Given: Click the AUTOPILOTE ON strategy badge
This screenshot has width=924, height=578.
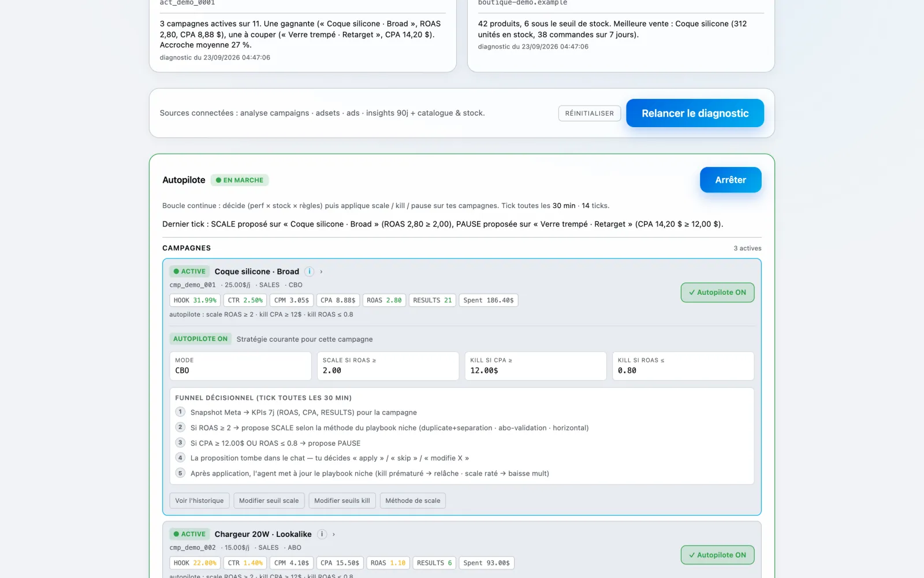Looking at the screenshot, I should [x=200, y=339].
